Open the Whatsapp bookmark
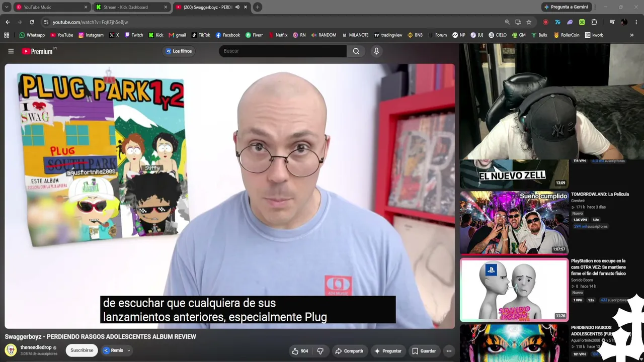644x362 pixels. coord(32,35)
